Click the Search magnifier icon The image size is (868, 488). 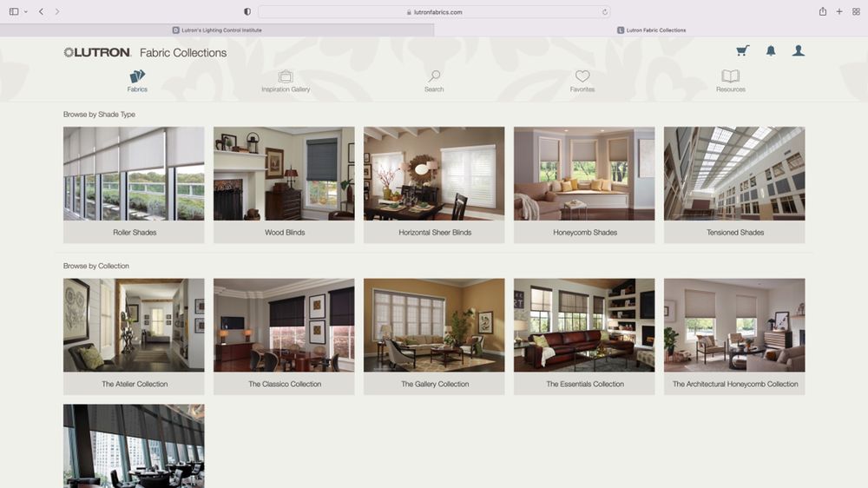pos(434,77)
